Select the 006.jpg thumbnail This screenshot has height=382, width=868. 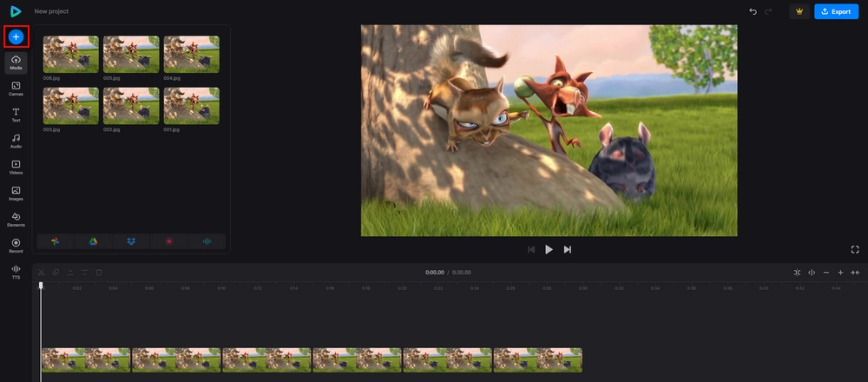(x=71, y=54)
